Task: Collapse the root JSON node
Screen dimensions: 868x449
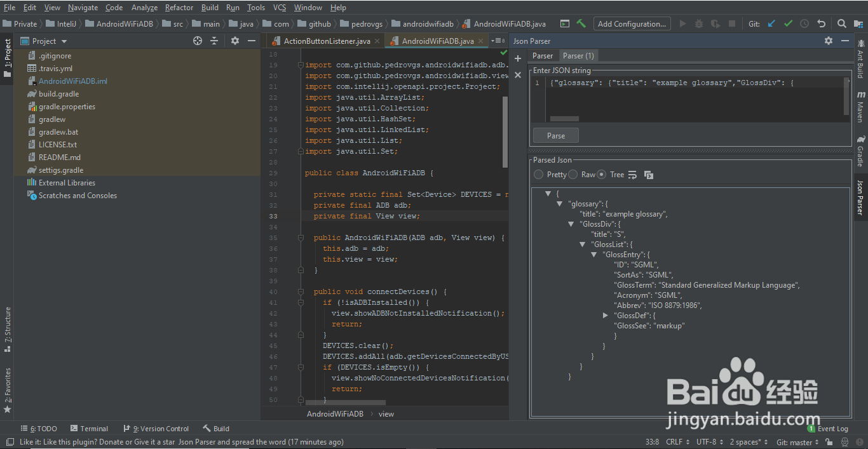Action: pyautogui.click(x=548, y=194)
